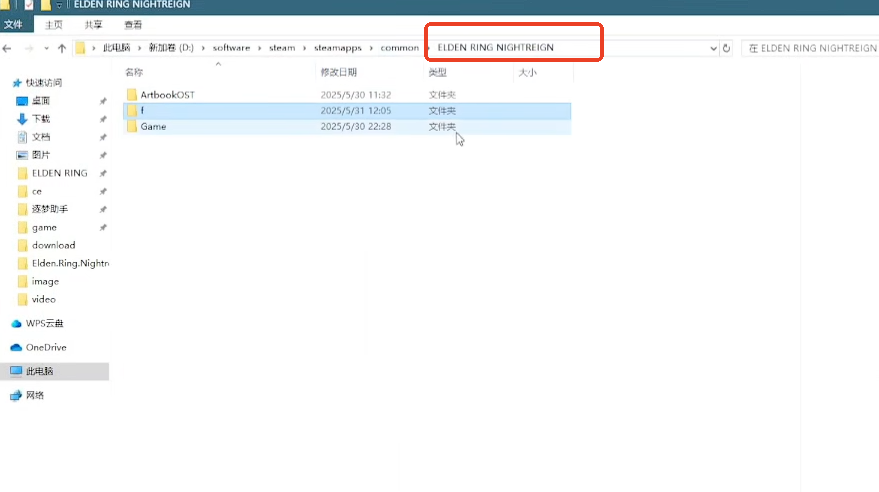This screenshot has height=492, width=879.
Task: Open OneDrive in navigation pane
Action: [46, 347]
